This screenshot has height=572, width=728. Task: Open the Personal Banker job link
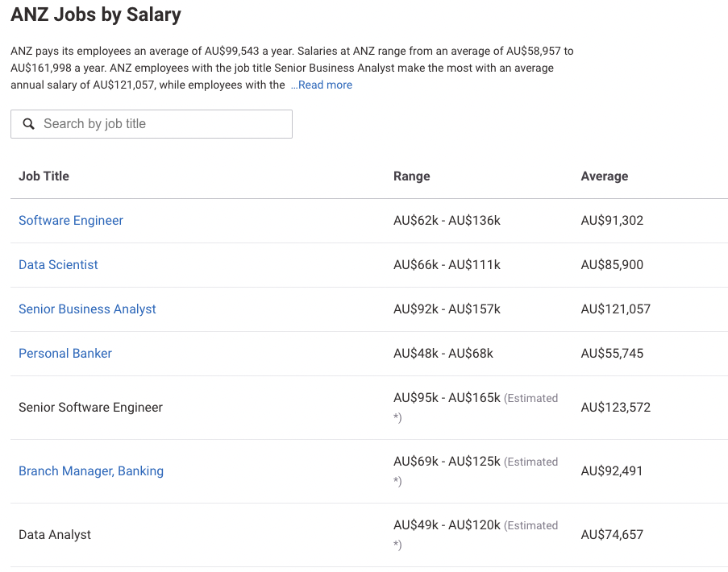(65, 354)
